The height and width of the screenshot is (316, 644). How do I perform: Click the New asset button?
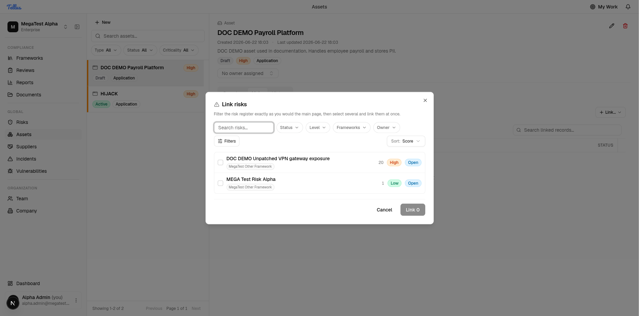pyautogui.click(x=103, y=22)
